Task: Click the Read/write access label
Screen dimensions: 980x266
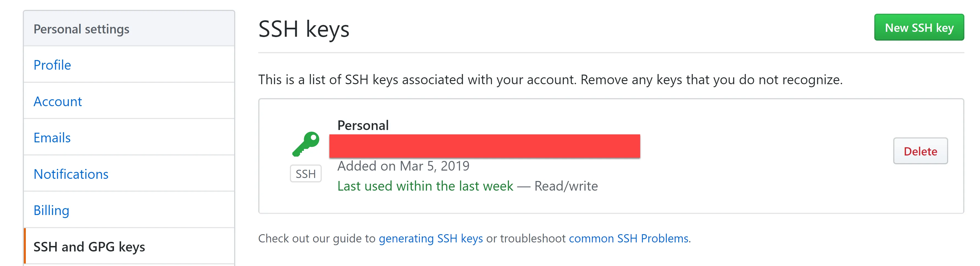Action: click(x=566, y=186)
